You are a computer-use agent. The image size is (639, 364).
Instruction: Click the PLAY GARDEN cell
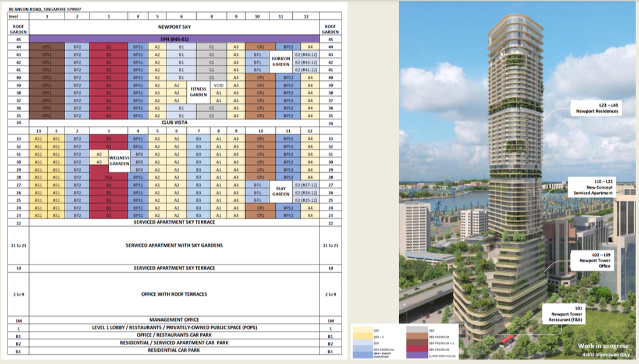pos(281,192)
